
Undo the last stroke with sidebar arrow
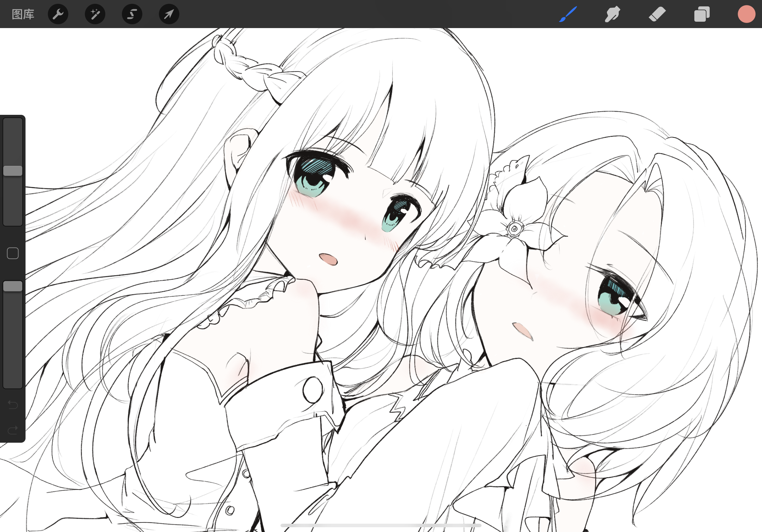click(13, 405)
